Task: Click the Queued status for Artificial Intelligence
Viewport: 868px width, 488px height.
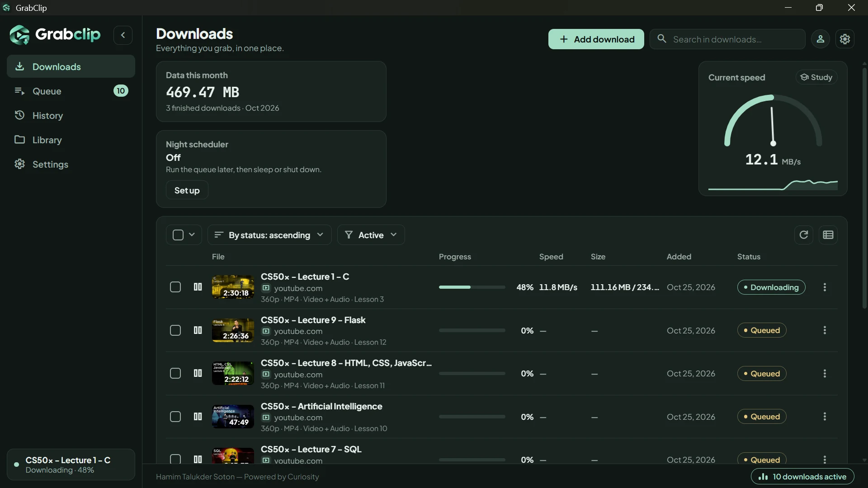Action: (x=762, y=417)
